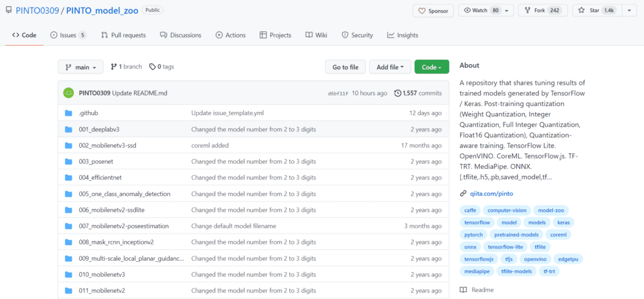Click the computer-vision topic tag
This screenshot has height=299, width=644.
(508, 210)
